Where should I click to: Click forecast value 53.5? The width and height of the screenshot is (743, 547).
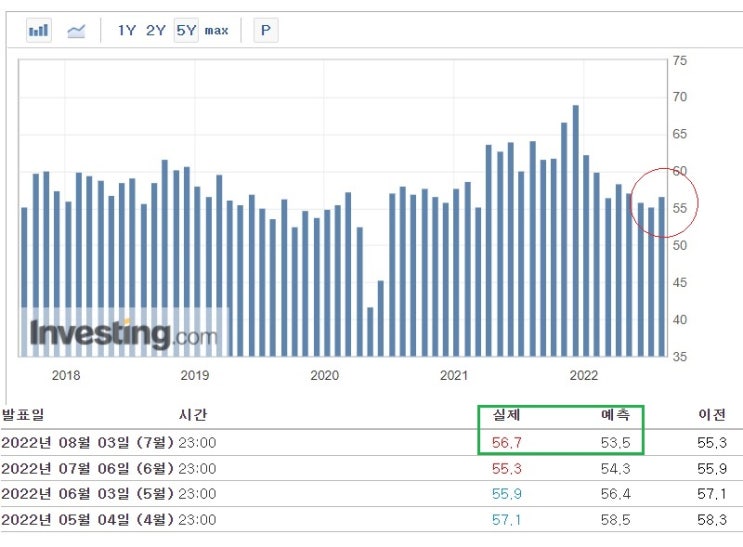click(x=616, y=443)
